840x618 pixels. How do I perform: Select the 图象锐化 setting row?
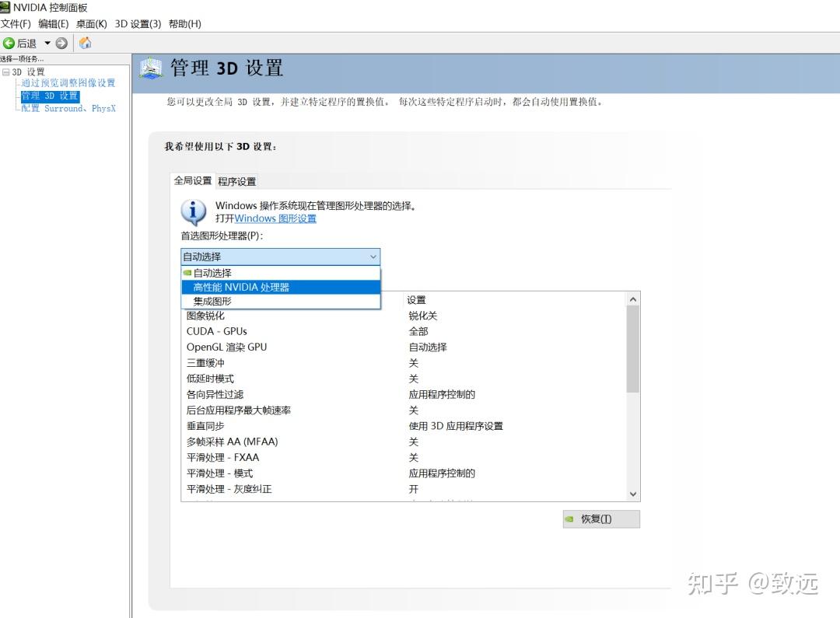click(404, 316)
